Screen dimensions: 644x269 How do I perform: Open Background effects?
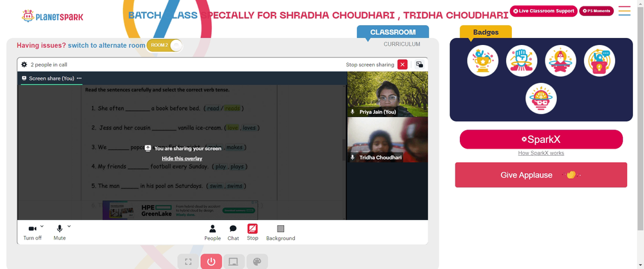tap(281, 233)
